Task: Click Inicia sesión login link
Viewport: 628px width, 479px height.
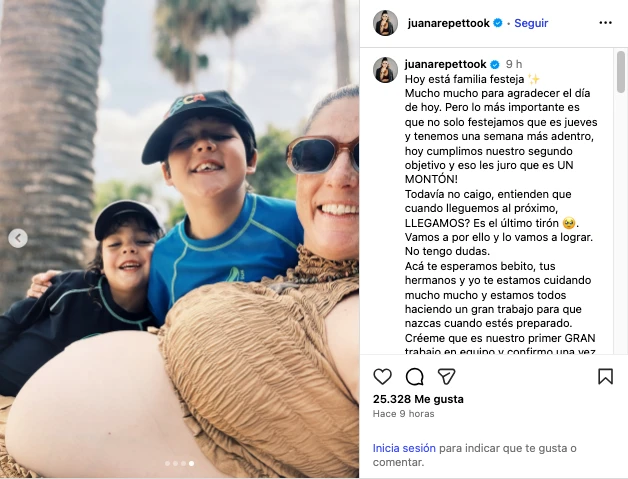Action: pos(404,448)
